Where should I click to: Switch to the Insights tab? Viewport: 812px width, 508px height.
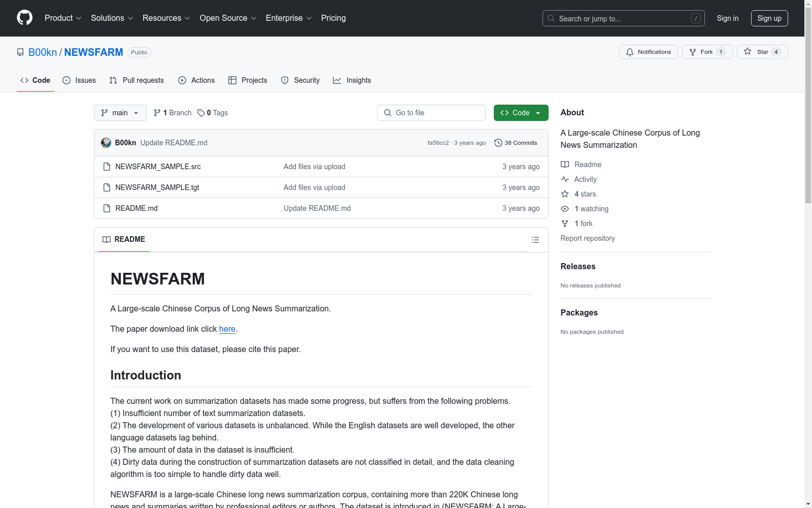click(x=352, y=80)
